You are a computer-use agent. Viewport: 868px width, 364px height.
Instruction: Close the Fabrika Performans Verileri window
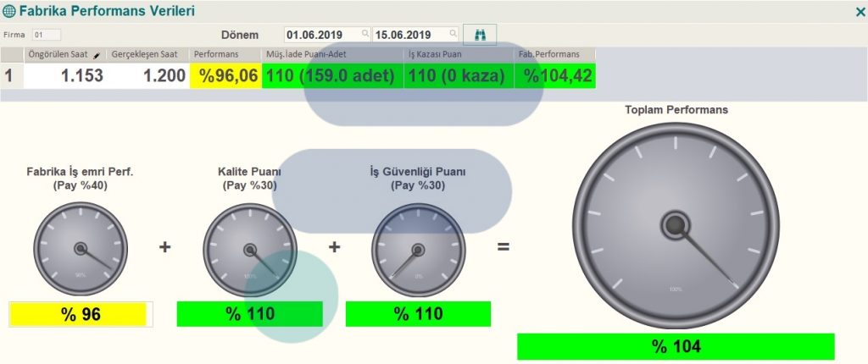coord(860,11)
